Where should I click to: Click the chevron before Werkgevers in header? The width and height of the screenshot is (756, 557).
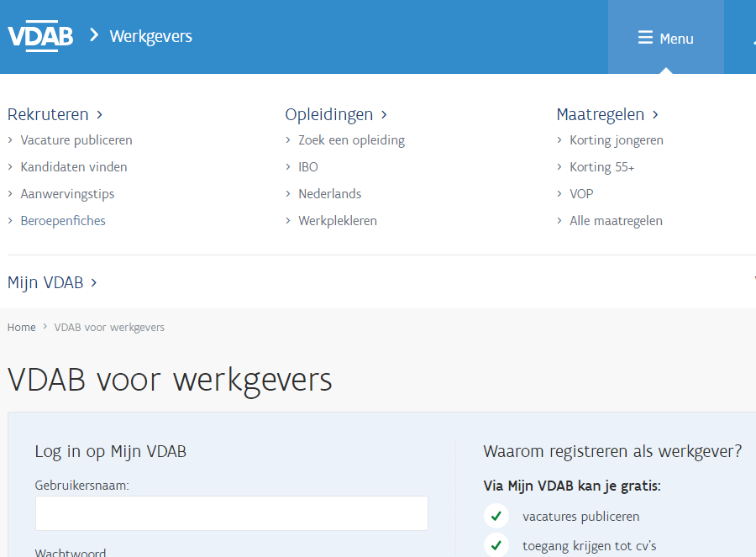[94, 35]
